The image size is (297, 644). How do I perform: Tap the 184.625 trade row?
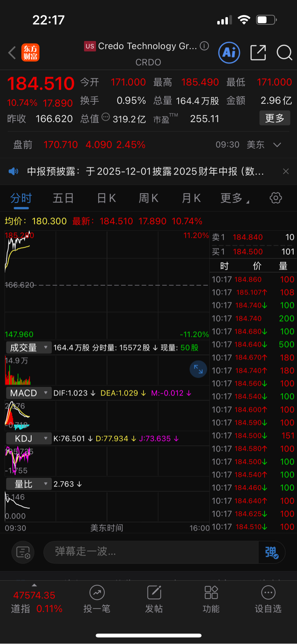(x=253, y=514)
